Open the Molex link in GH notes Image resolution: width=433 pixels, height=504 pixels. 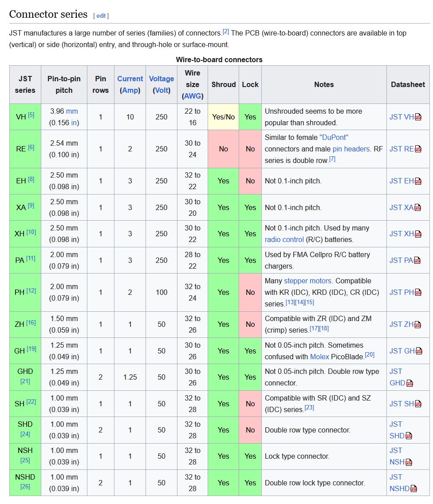pos(319,357)
